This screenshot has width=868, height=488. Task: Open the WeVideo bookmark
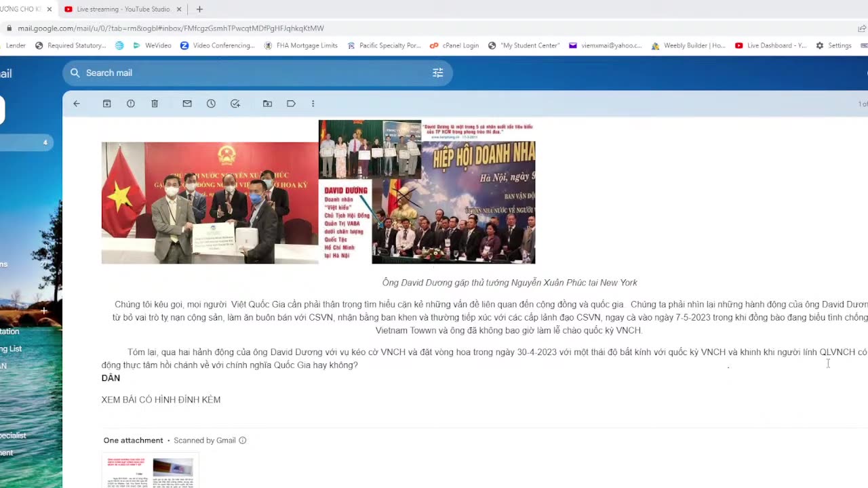click(152, 45)
